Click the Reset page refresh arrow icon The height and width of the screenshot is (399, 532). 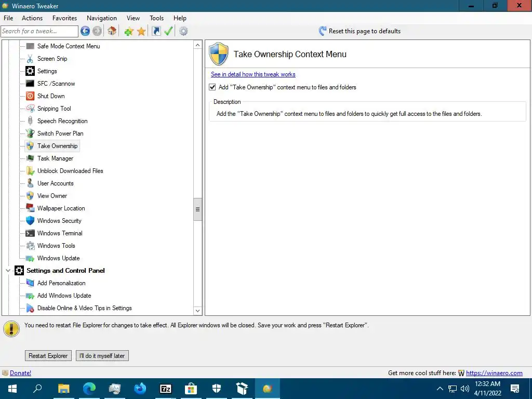coord(322,31)
